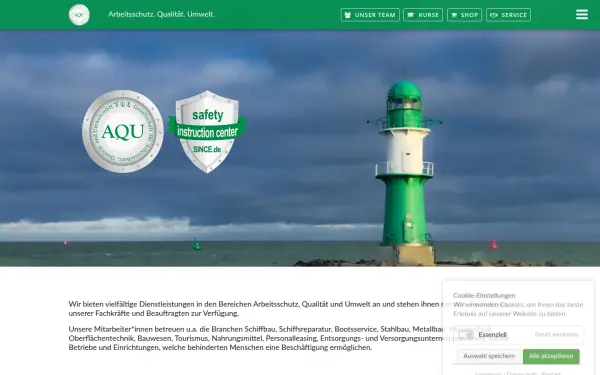
Task: Click the large AQU seal badge
Action: (123, 132)
